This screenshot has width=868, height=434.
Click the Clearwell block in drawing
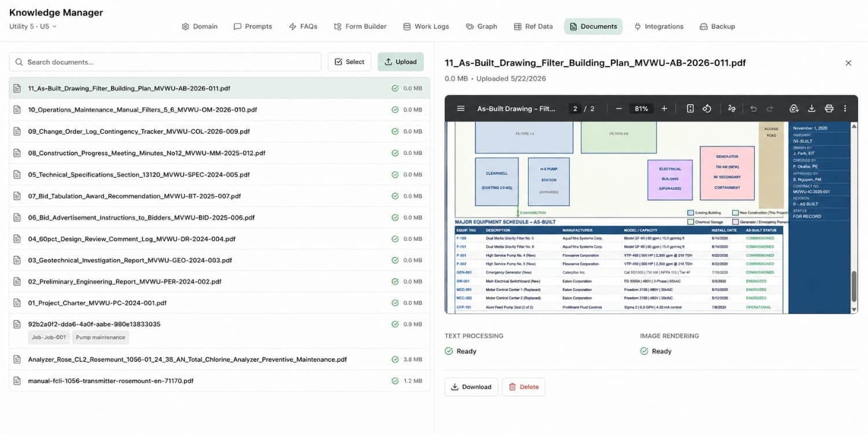tap(496, 182)
